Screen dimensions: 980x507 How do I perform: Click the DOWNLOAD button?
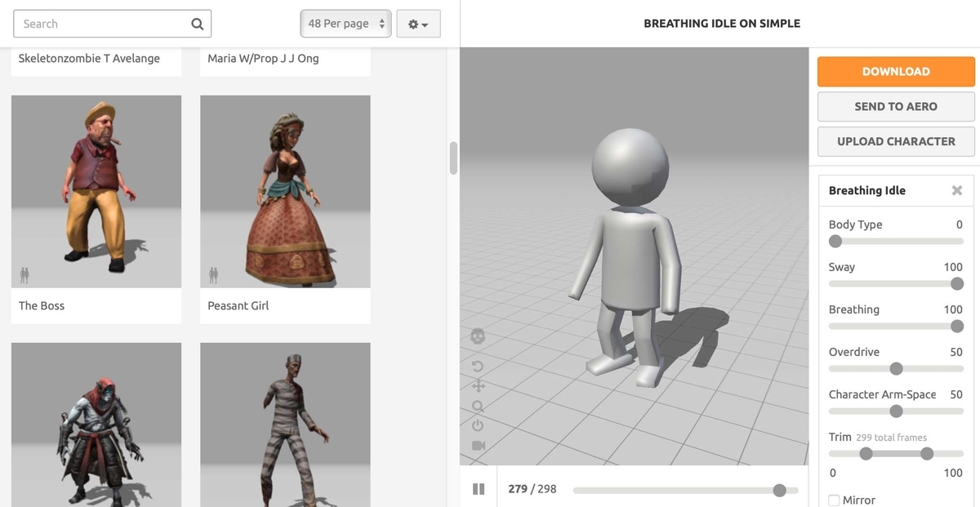[x=896, y=71]
